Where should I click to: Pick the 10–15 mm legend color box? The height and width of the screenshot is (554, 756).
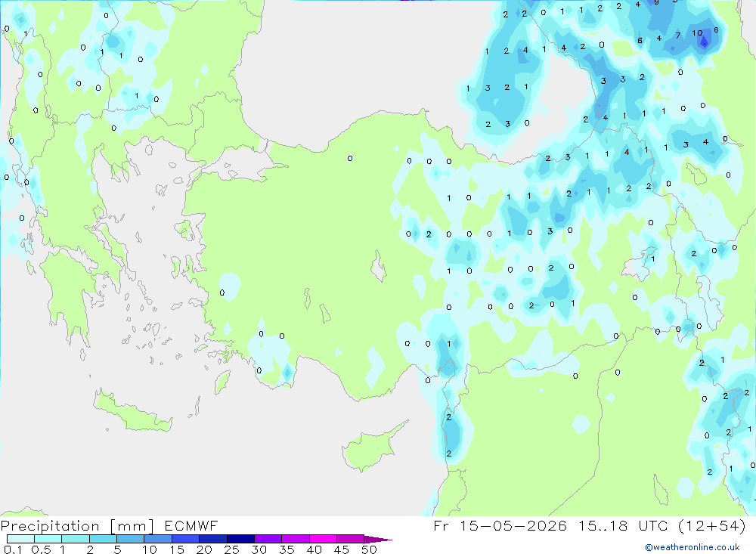pyautogui.click(x=158, y=539)
